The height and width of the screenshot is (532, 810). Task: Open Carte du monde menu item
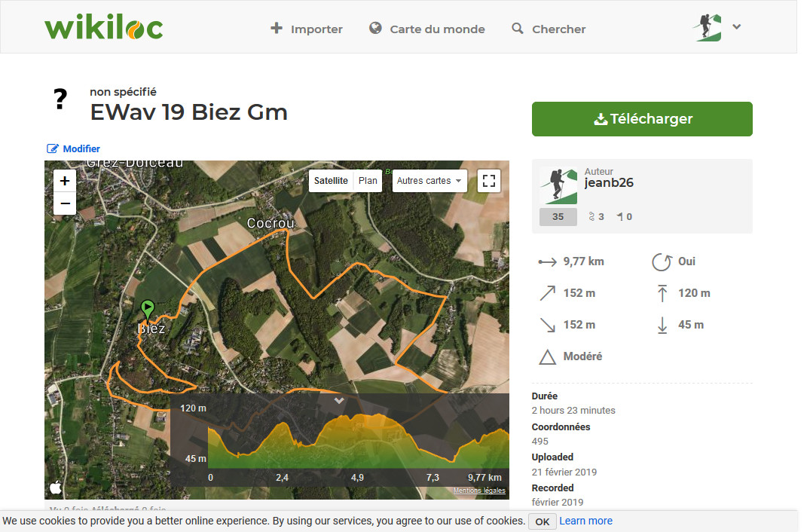(x=427, y=29)
